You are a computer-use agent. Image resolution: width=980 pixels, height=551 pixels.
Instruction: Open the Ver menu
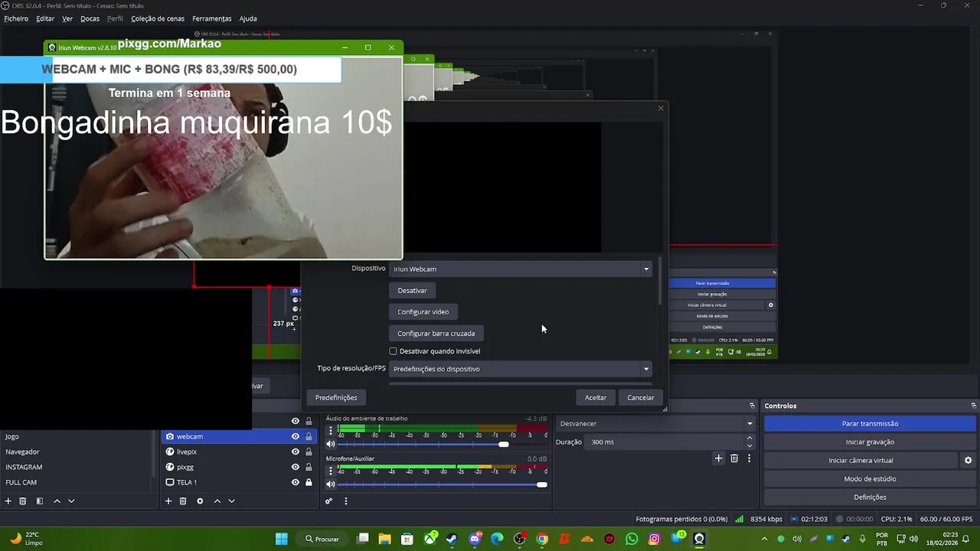(x=67, y=18)
